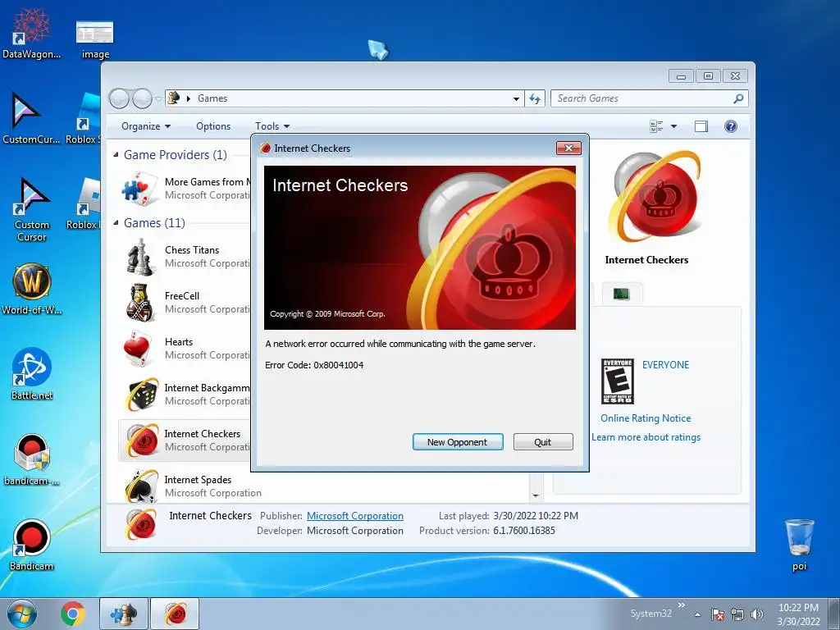Open the Microsoft Corporation publisher link

click(x=354, y=516)
